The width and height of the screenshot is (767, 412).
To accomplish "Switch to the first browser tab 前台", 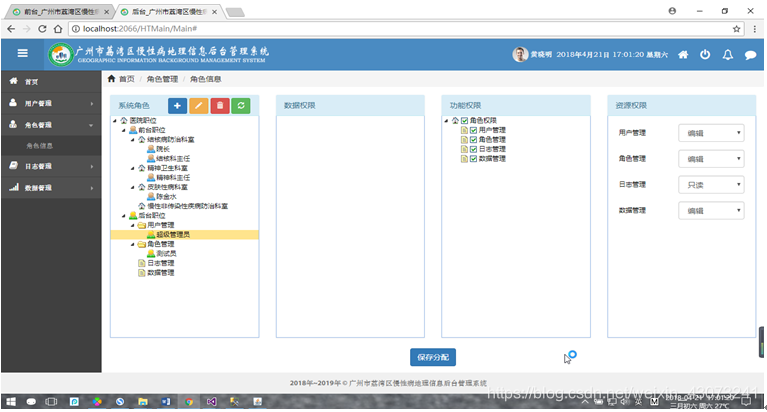I will click(58, 11).
